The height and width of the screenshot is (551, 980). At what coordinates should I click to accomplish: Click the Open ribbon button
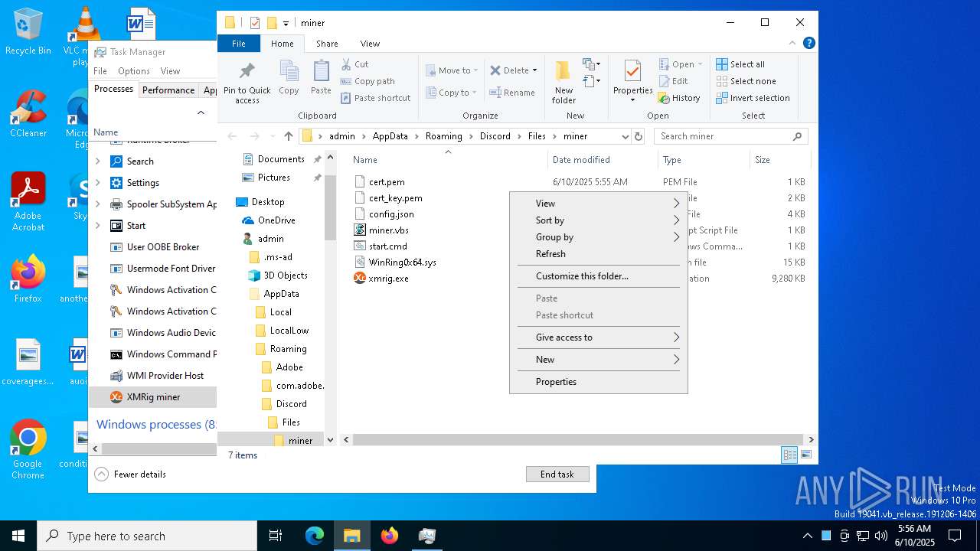[x=680, y=64]
